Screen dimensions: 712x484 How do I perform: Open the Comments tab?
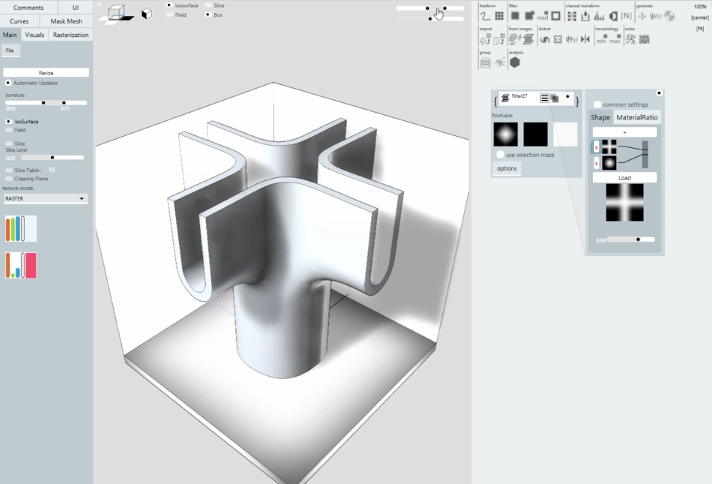(29, 8)
